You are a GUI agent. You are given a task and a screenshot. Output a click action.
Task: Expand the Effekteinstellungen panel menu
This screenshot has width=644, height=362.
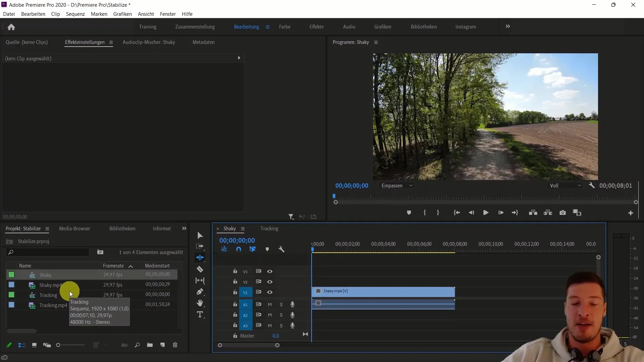pyautogui.click(x=111, y=43)
